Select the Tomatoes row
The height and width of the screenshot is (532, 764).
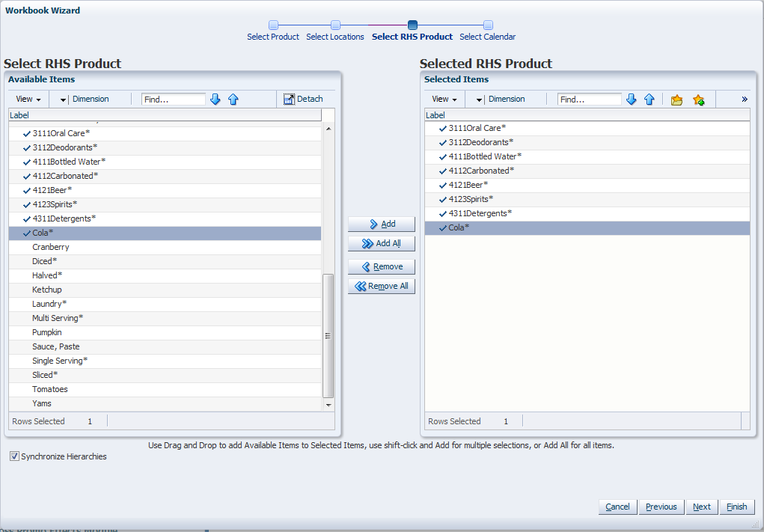point(165,389)
